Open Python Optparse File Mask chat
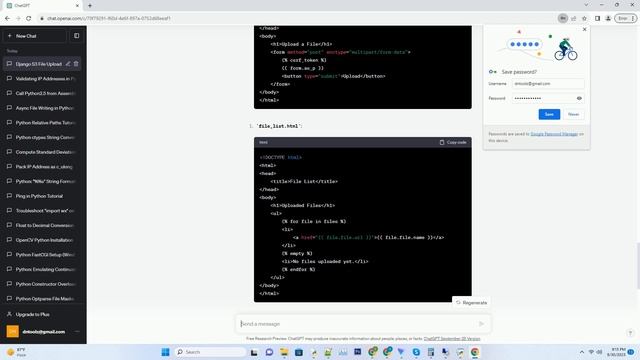640x360 pixels. pos(42,299)
